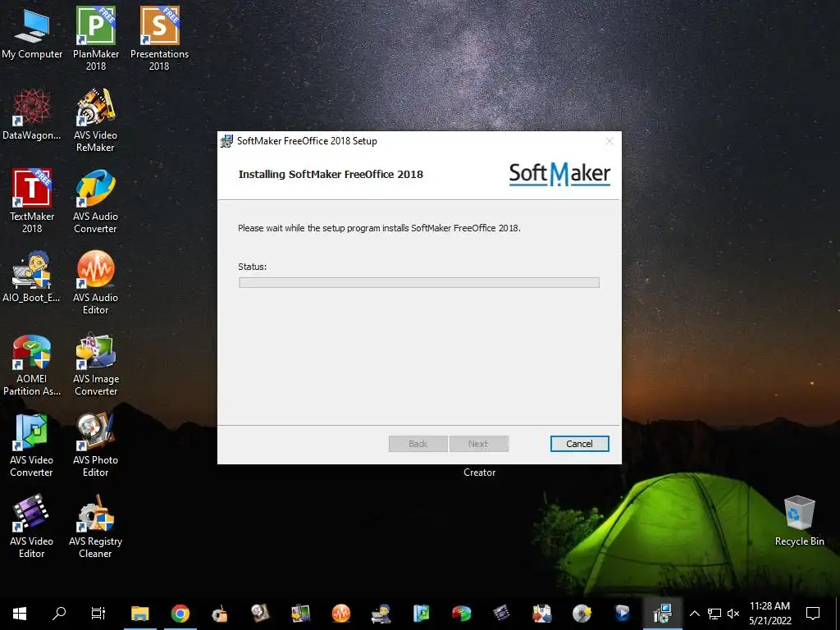
Task: Launch PlanMaker 2018 from the desktop
Action: click(x=96, y=38)
